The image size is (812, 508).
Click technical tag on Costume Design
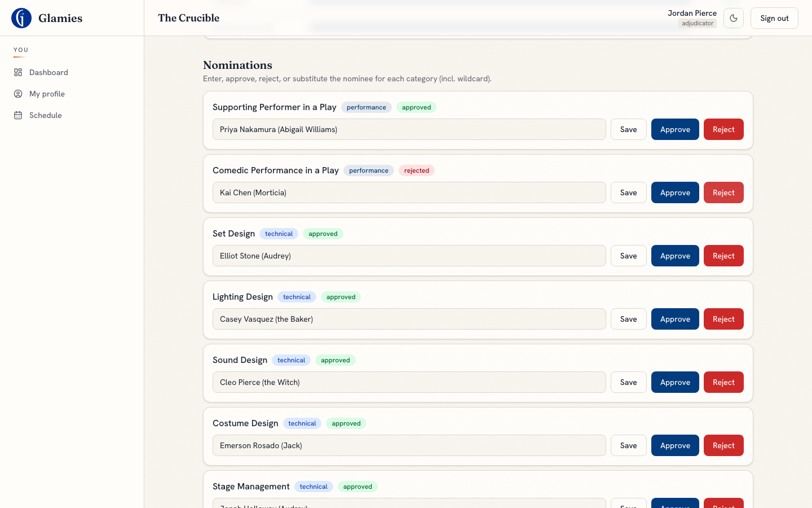(x=302, y=423)
